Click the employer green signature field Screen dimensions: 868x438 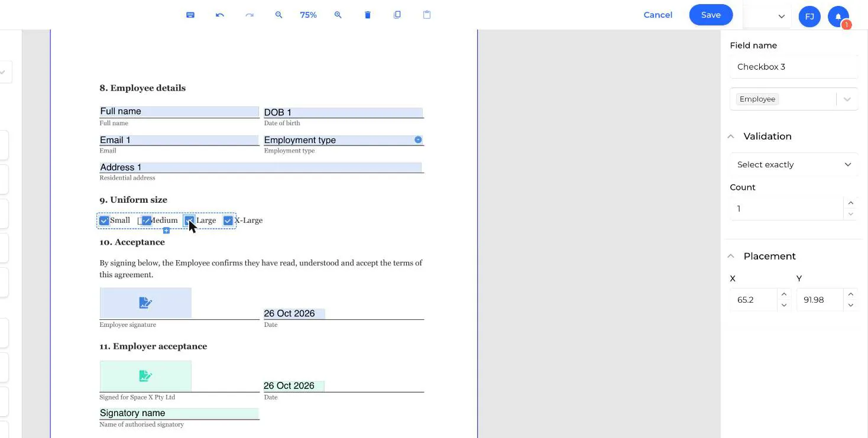point(145,376)
